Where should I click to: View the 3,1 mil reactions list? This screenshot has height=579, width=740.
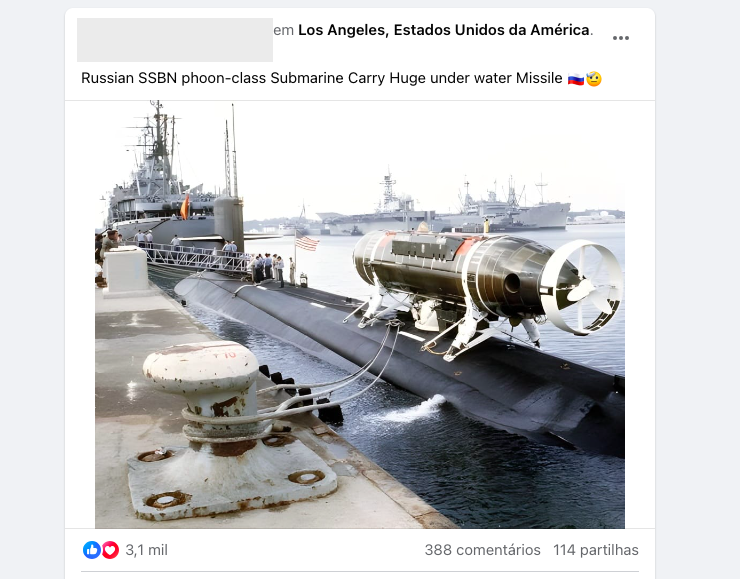(146, 550)
